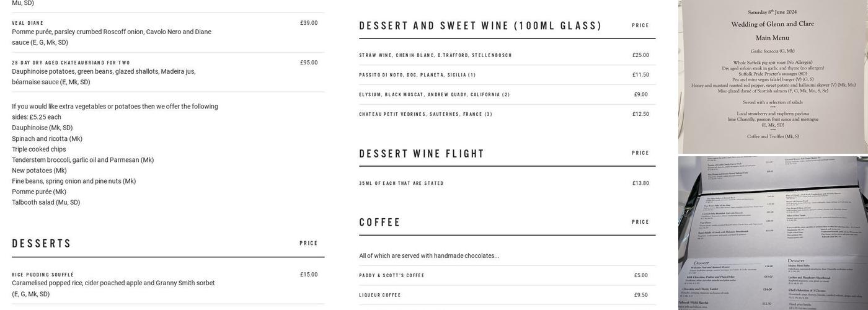Select the Liqueur Coffee entry
Image resolution: width=868 pixels, height=310 pixels.
380,296
